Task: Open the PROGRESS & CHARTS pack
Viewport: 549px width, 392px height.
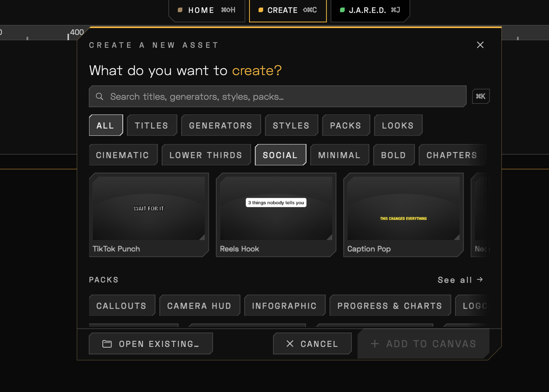Action: click(390, 305)
